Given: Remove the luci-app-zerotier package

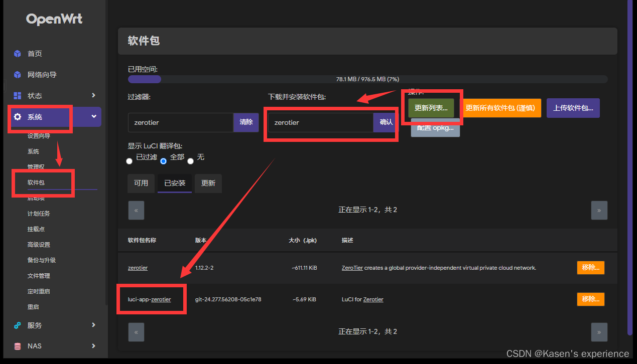Looking at the screenshot, I should (x=590, y=299).
